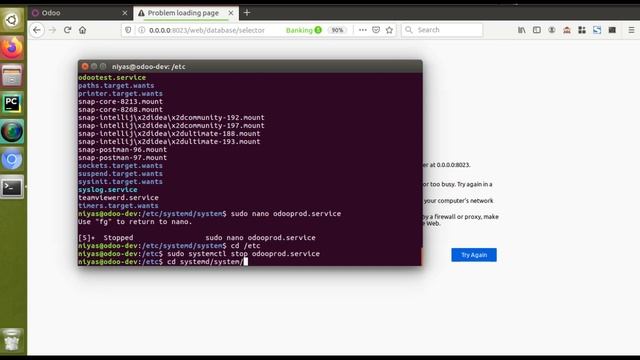Bookmark this page with the star
This screenshot has width=640, height=360.
pyautogui.click(x=389, y=30)
